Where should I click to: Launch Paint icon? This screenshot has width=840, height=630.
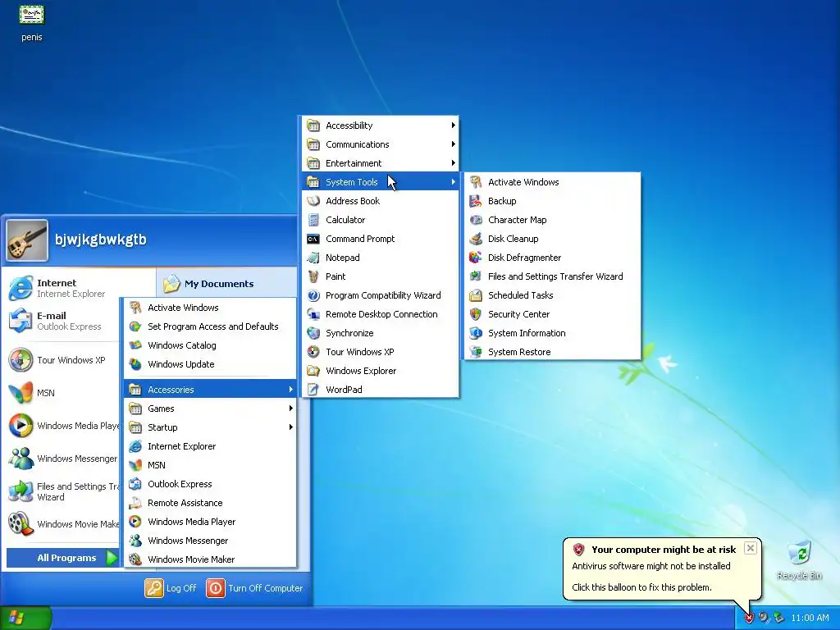(313, 276)
